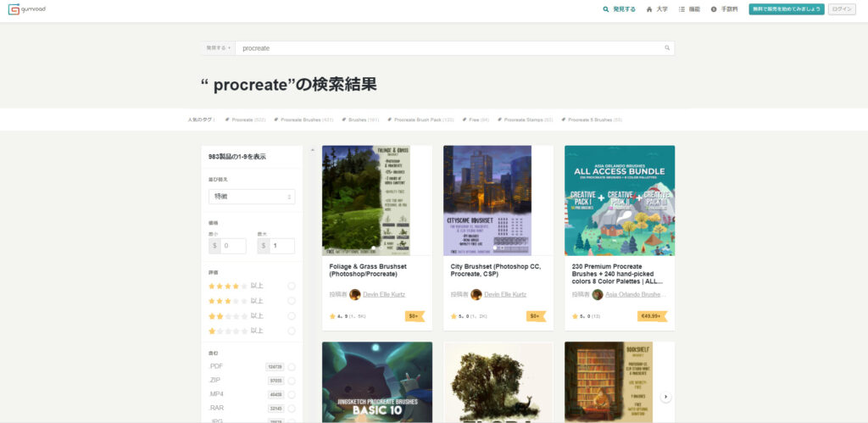Open the 手数料 pricing link
This screenshot has height=423, width=868.
(x=724, y=9)
